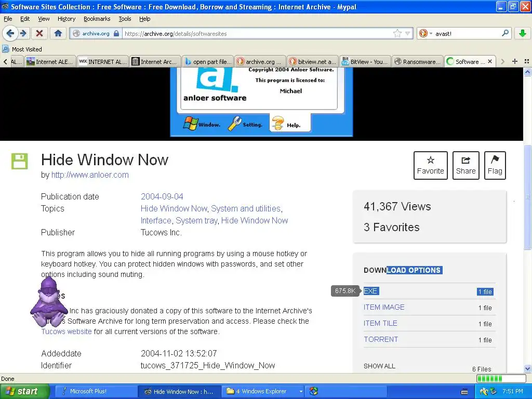Click the purple Bonzi gorilla character
This screenshot has width=532, height=399.
coord(49,302)
